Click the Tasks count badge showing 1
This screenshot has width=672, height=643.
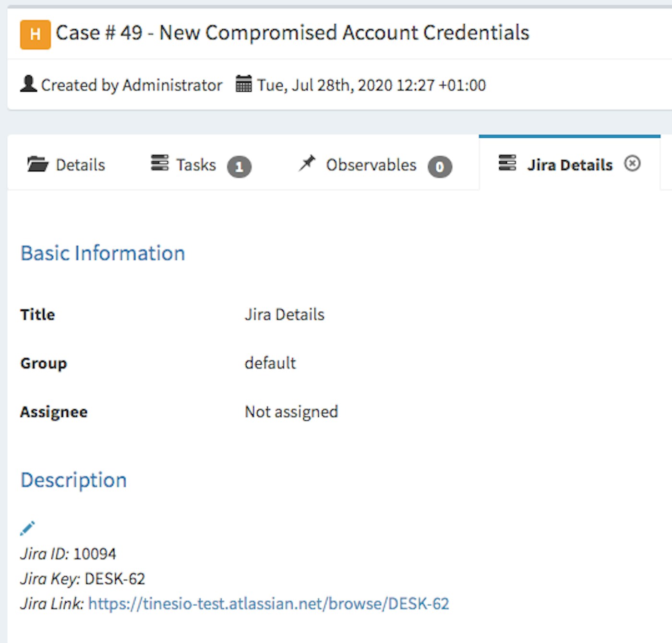[239, 167]
